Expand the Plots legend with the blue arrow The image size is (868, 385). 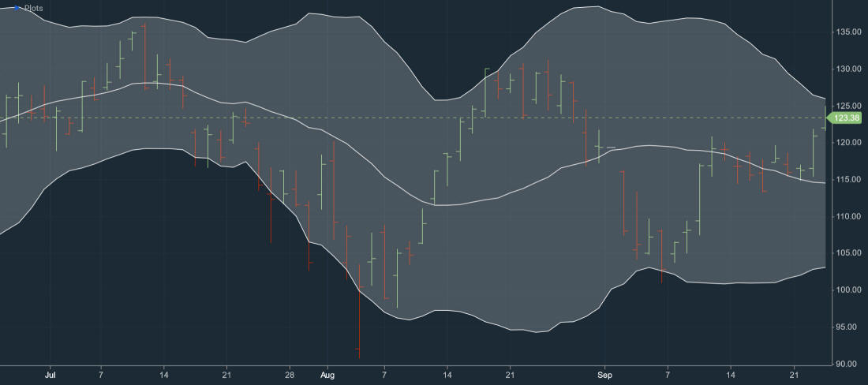pos(17,7)
